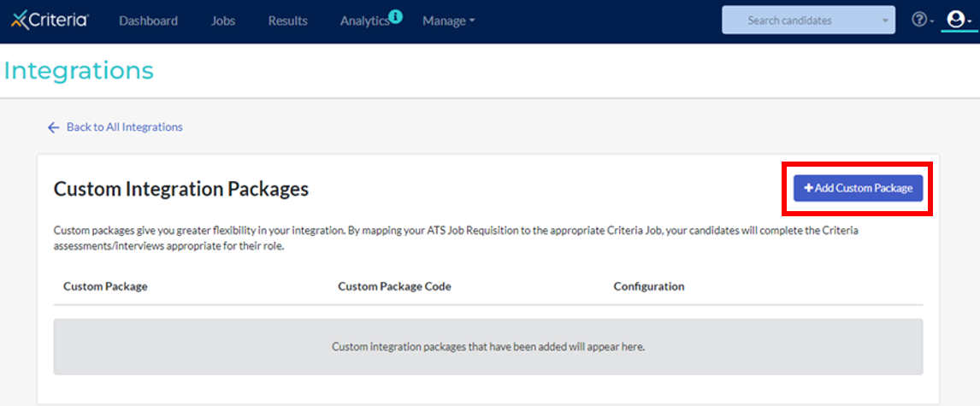980x406 pixels.
Task: Click the left arrow beside Back to All Integrations
Action: pyautogui.click(x=53, y=127)
